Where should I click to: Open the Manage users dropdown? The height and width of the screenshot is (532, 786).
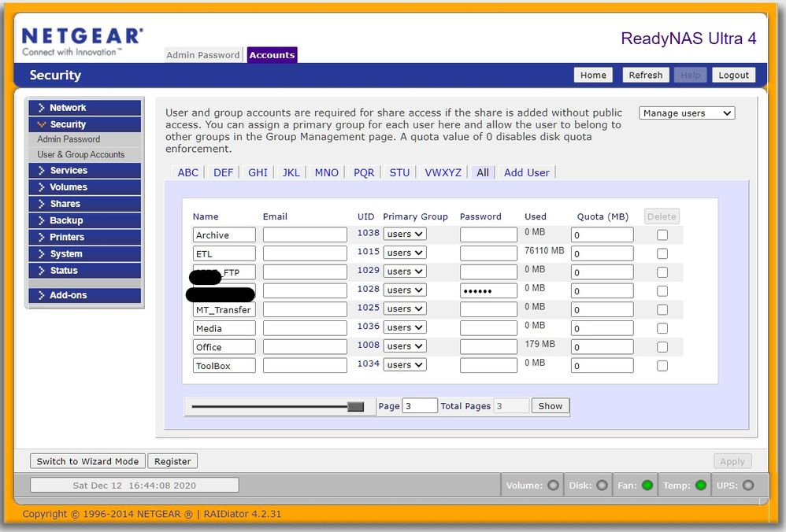[687, 113]
